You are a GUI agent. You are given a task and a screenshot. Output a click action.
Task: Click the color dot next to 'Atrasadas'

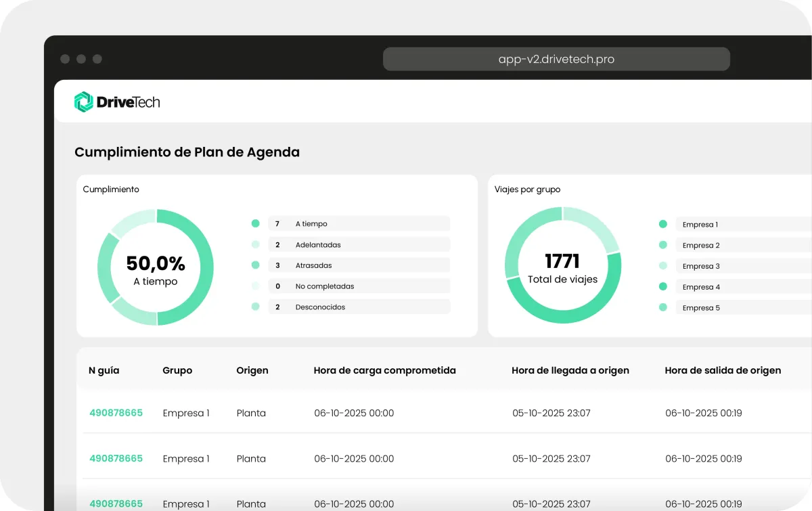pos(255,265)
